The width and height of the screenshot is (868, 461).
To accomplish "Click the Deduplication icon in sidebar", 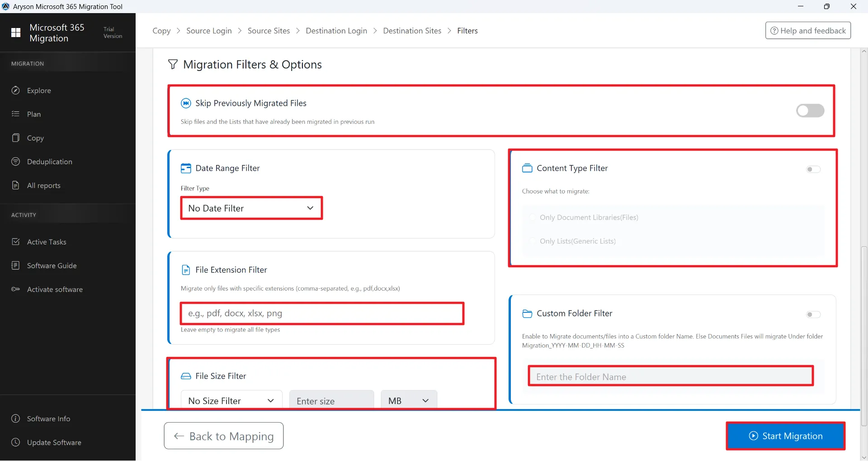I will coord(16,162).
